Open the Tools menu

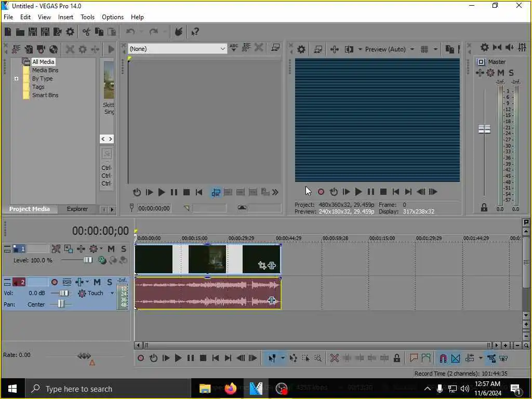tap(87, 17)
